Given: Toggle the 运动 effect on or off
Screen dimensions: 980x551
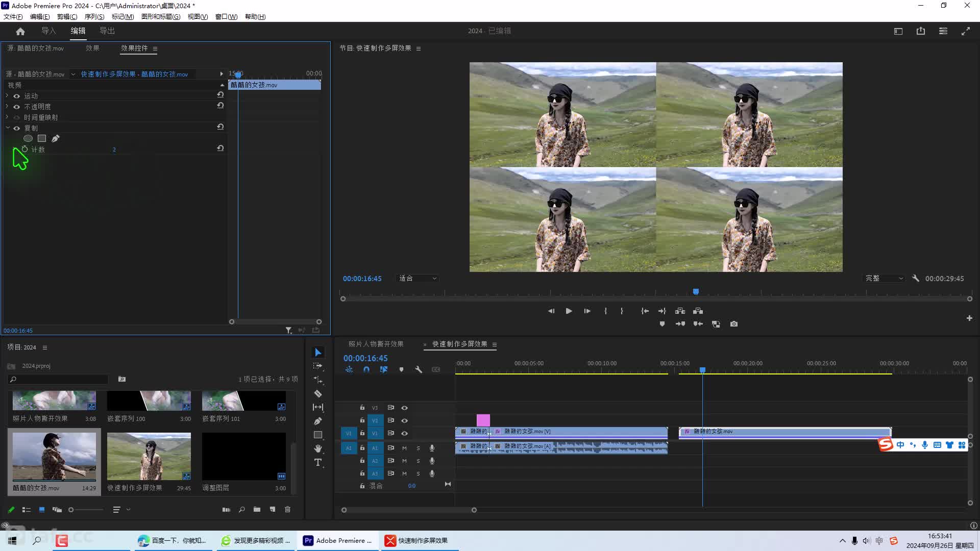Looking at the screenshot, I should coord(16,96).
